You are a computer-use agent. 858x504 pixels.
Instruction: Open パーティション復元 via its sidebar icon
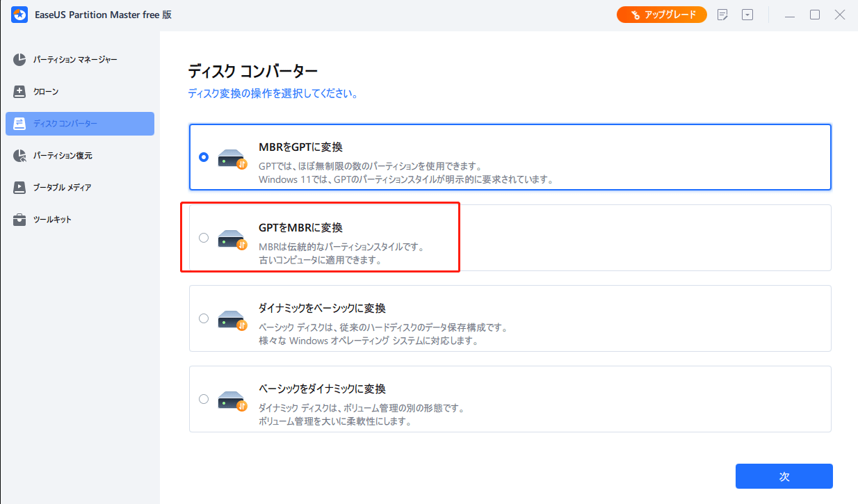(x=21, y=155)
